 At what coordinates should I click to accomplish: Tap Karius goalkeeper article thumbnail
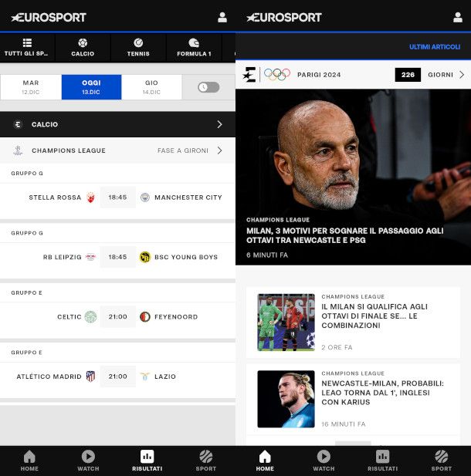(286, 399)
